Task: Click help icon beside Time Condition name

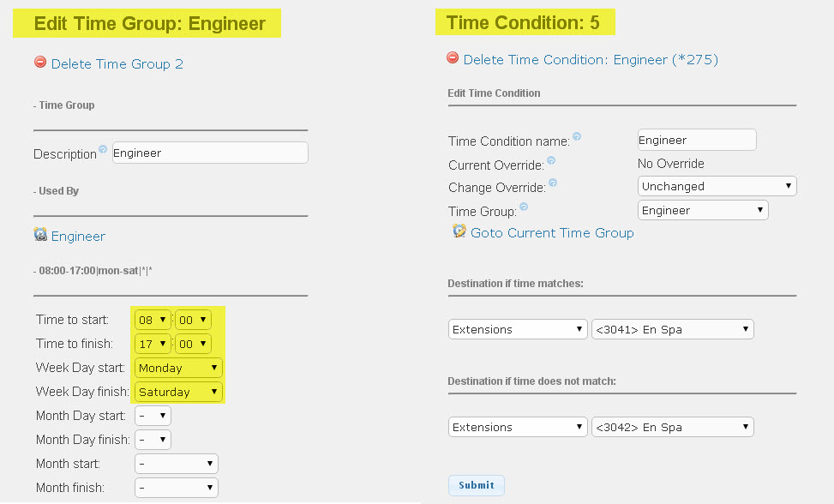Action: click(x=577, y=135)
